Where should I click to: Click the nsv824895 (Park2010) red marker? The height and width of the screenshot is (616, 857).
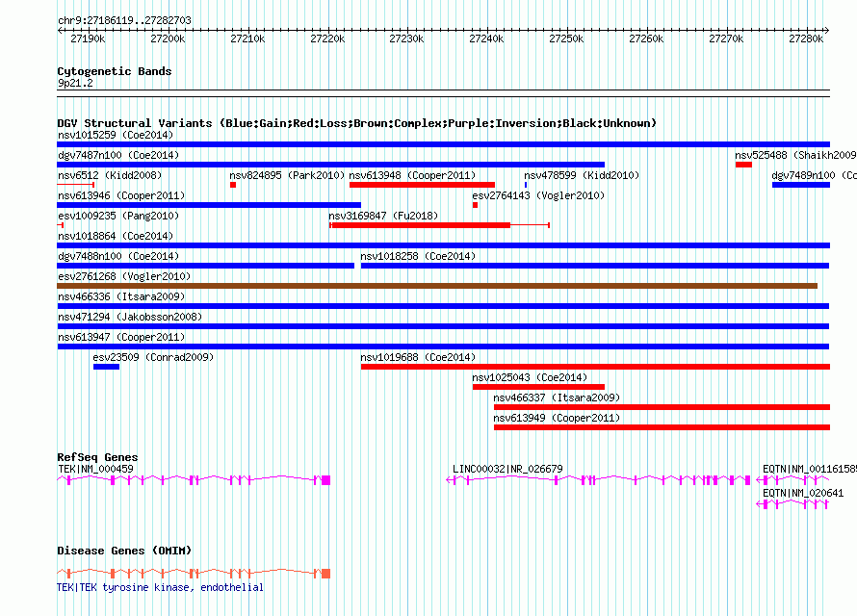tap(233, 185)
